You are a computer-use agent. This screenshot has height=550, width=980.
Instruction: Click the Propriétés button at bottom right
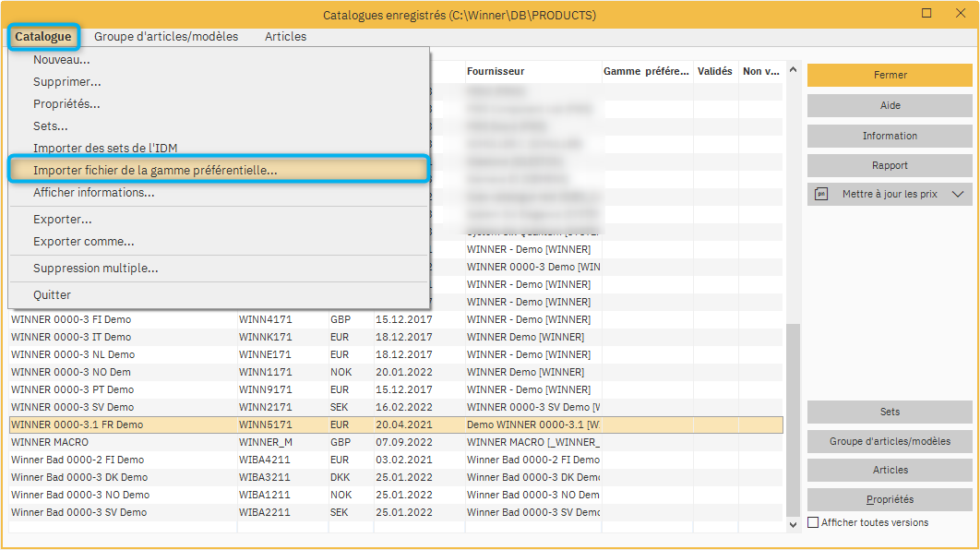click(890, 499)
